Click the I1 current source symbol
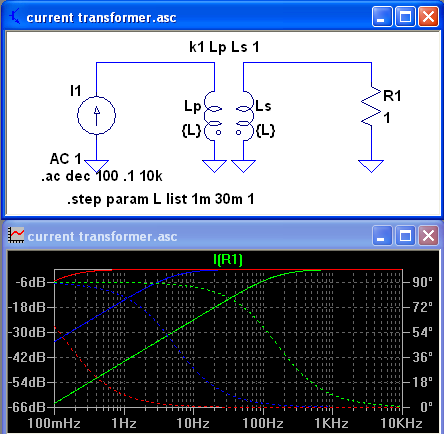Viewport: 444px width, 434px height. pyautogui.click(x=97, y=115)
